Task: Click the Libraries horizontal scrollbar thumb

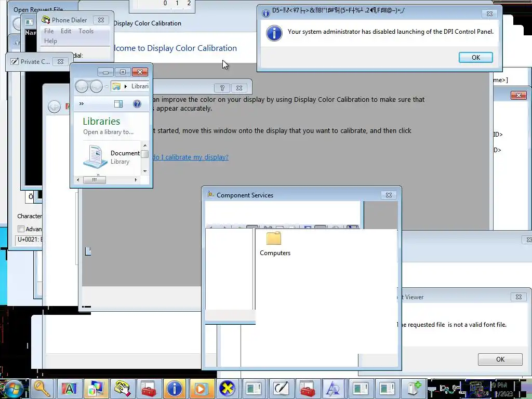Action: tap(95, 180)
